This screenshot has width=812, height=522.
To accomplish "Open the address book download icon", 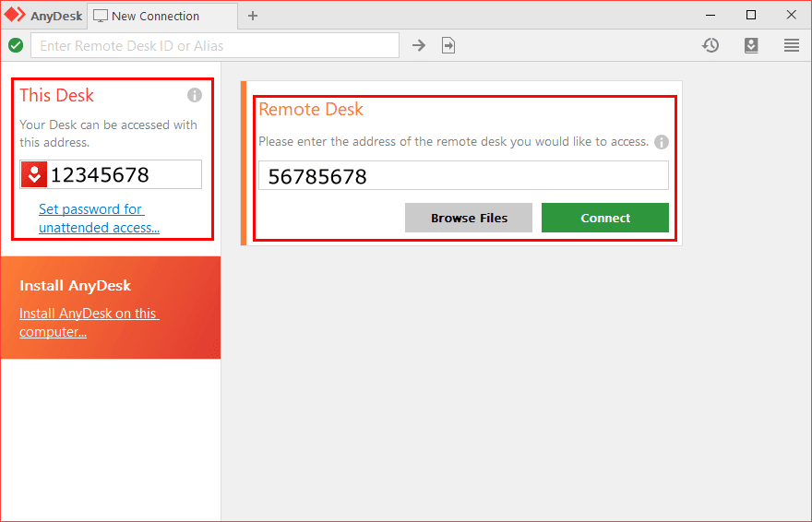I will [x=751, y=45].
